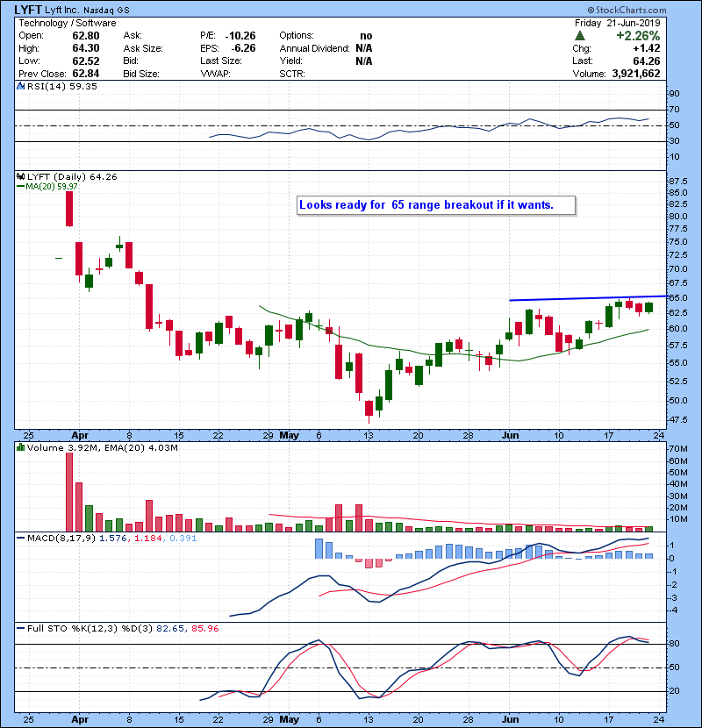Click the Annual Dividend label
This screenshot has width=702, height=728.
[314, 48]
